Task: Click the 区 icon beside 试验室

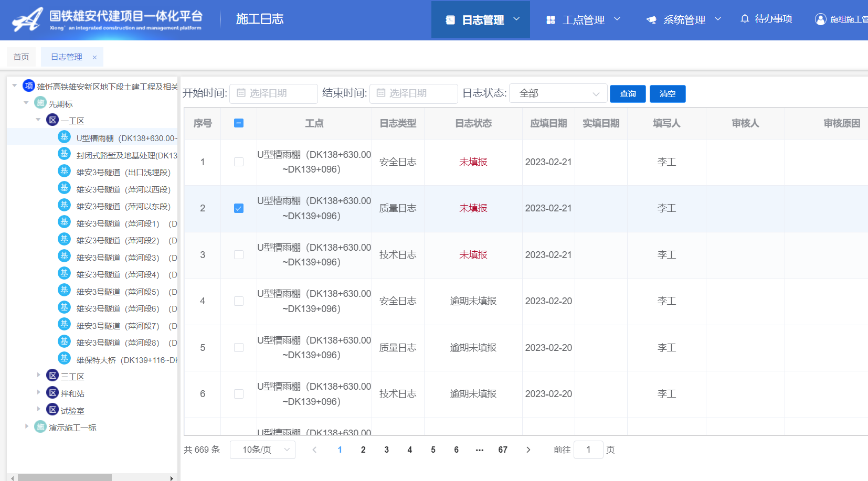Action: click(52, 410)
